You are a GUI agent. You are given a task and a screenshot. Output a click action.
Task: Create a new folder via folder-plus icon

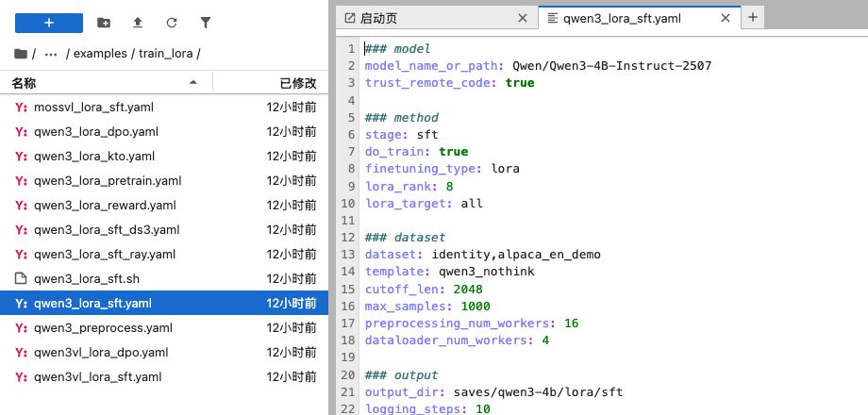tap(104, 23)
